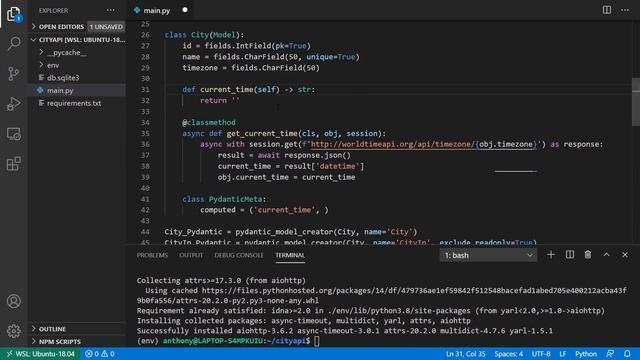Click the Ln 31, Col 35 cursor position
Viewport: 640px width, 360px height.
pyautogui.click(x=465, y=354)
